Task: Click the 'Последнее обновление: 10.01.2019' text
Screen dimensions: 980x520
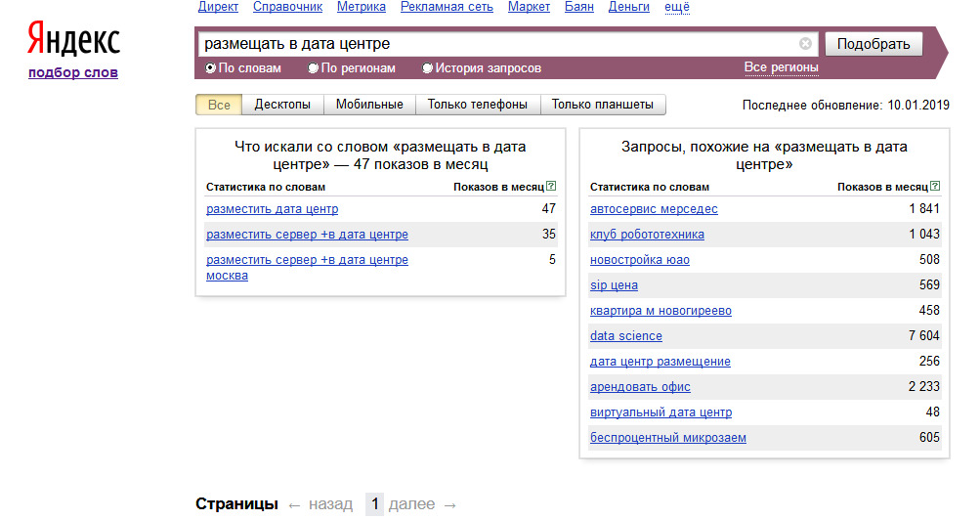Action: 845,105
